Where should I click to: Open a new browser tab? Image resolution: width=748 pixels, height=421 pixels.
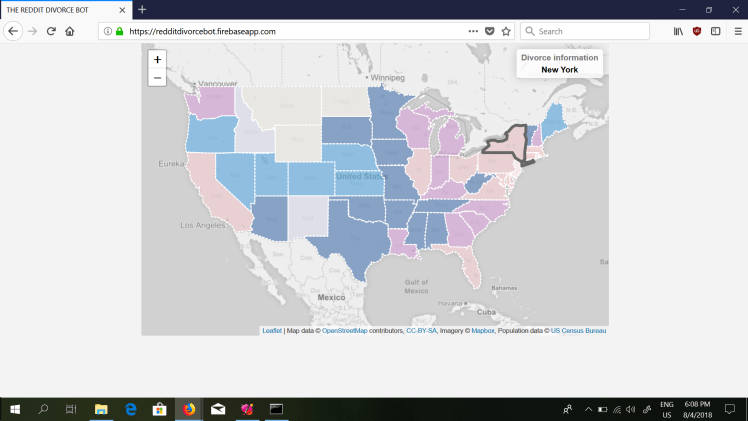pyautogui.click(x=142, y=9)
